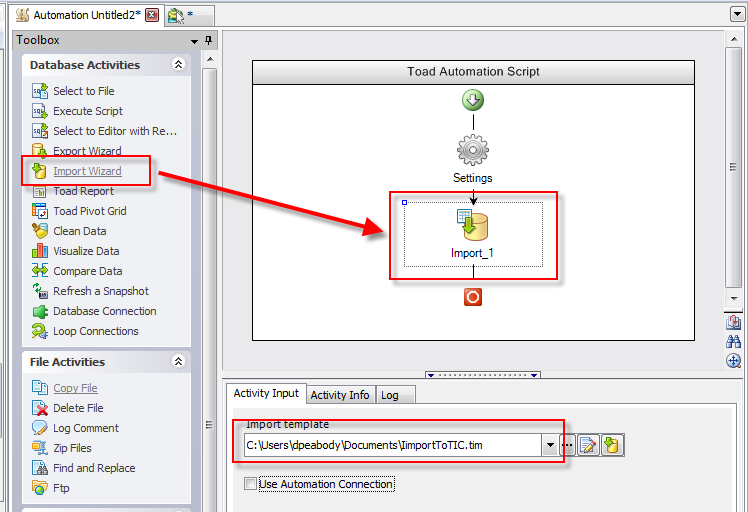Click the top icon above the binoculars

[733, 323]
